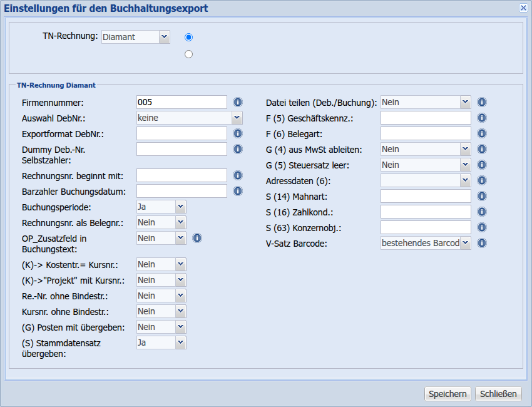Focus the Rechnungsnr. beginnt mit field
The height and width of the screenshot is (407, 532).
[x=182, y=175]
